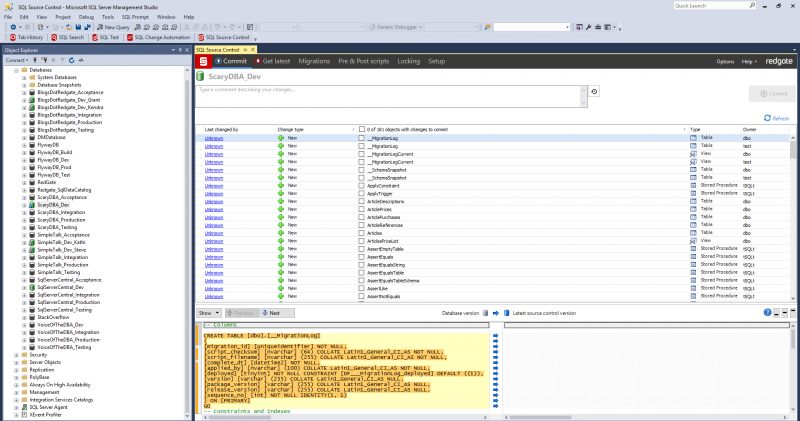Check the AssertNotEquals checkbox

click(361, 296)
